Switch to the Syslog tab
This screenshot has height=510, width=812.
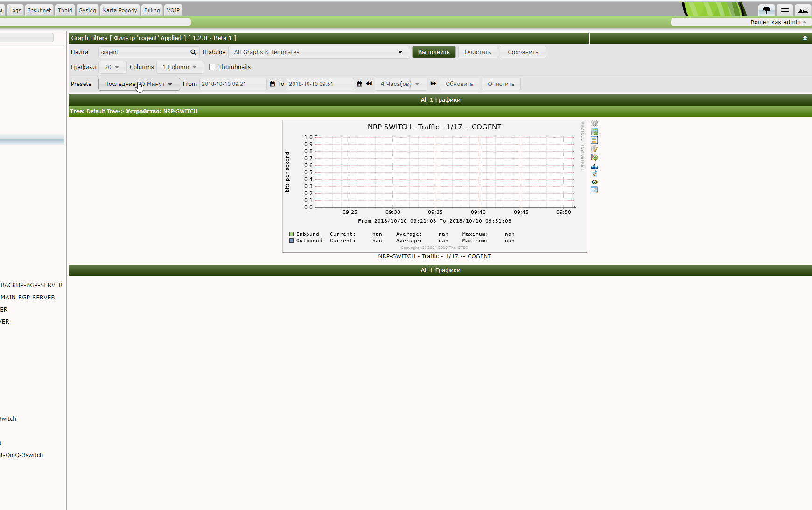tap(87, 10)
